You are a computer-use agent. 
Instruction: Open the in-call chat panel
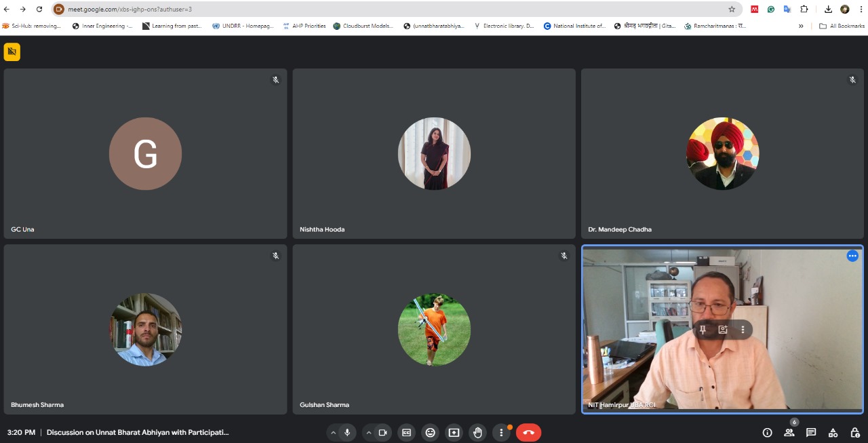pyautogui.click(x=811, y=433)
